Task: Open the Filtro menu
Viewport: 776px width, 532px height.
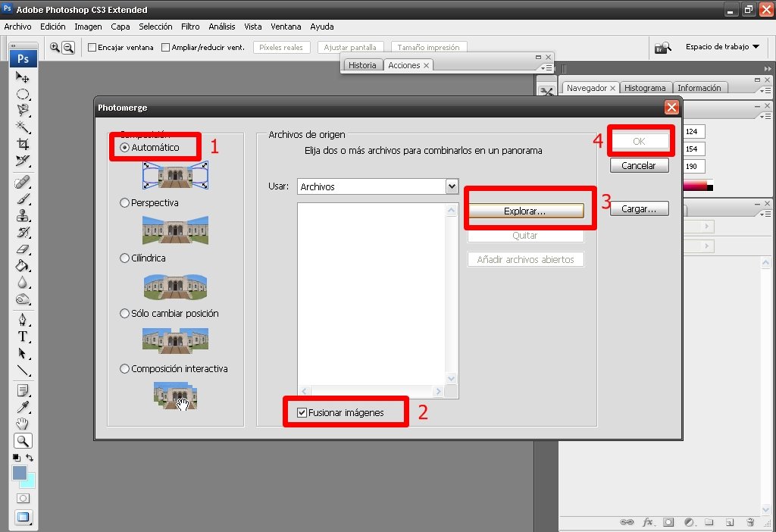Action: pos(190,27)
